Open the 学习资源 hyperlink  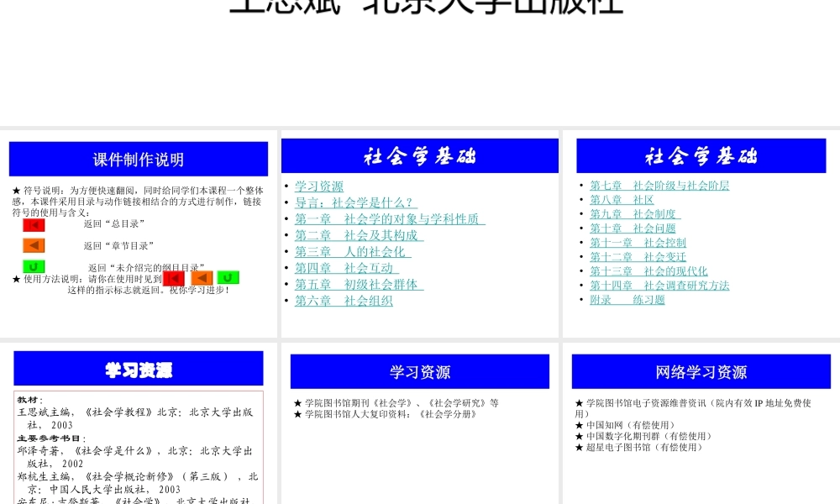click(318, 186)
